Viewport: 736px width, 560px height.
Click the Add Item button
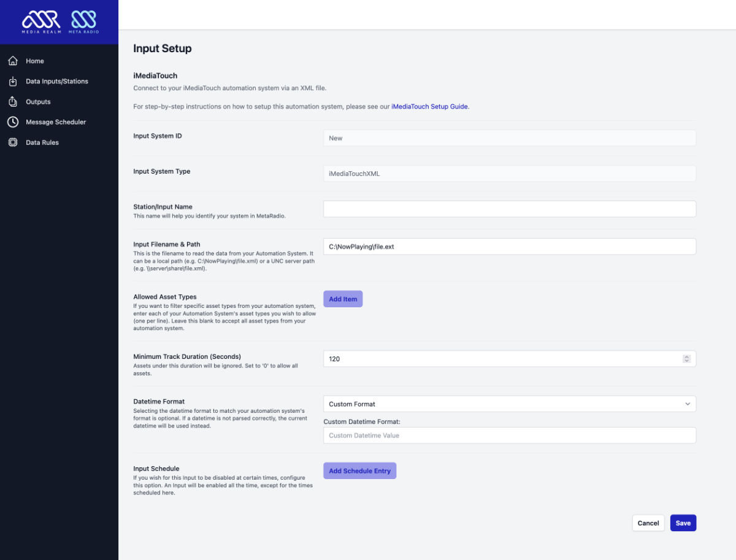click(x=343, y=299)
